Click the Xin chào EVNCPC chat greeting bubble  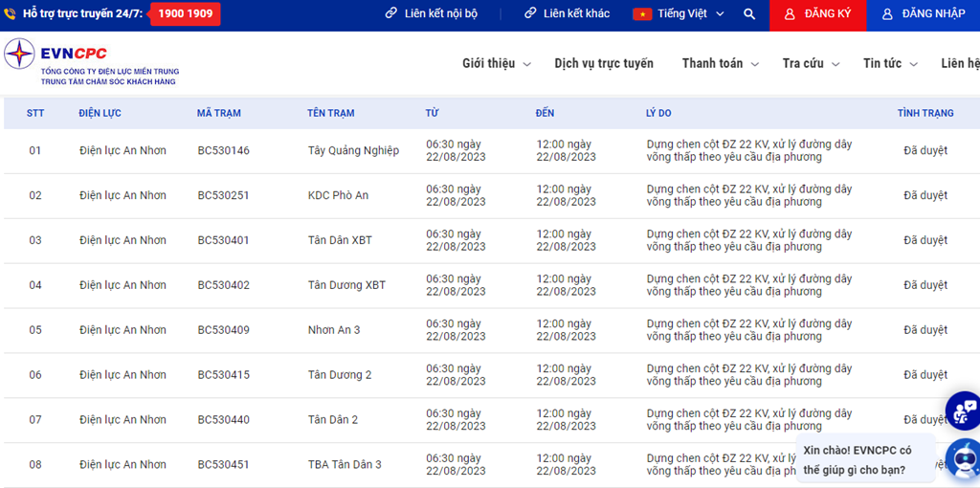pyautogui.click(x=865, y=460)
